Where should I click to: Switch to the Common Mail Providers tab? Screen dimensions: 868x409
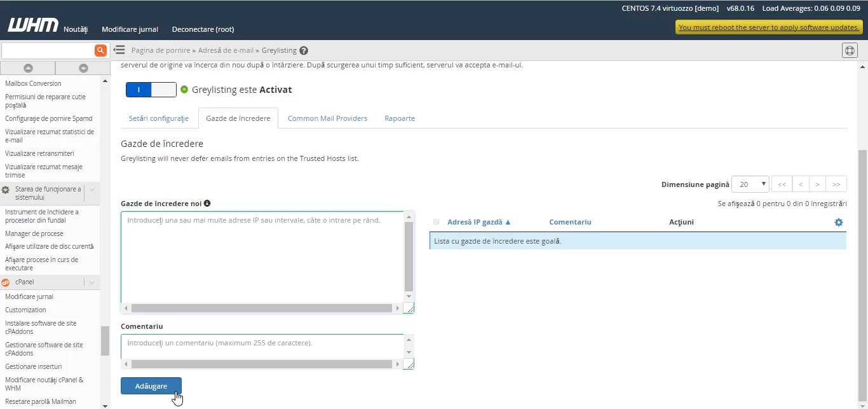click(327, 118)
